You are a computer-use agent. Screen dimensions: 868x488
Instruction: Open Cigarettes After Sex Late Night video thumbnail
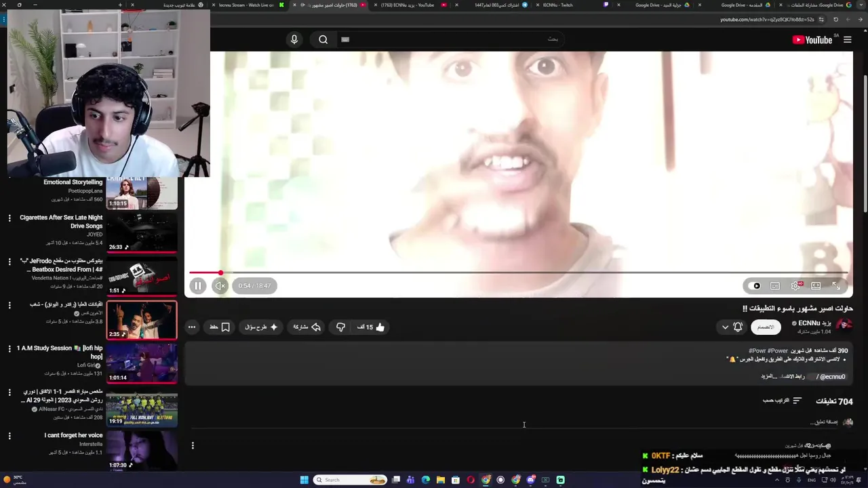point(142,232)
